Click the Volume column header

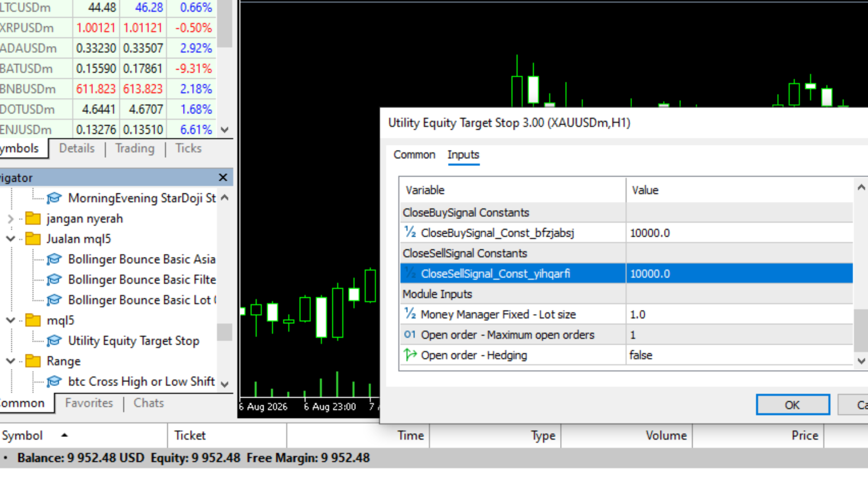(x=627, y=436)
